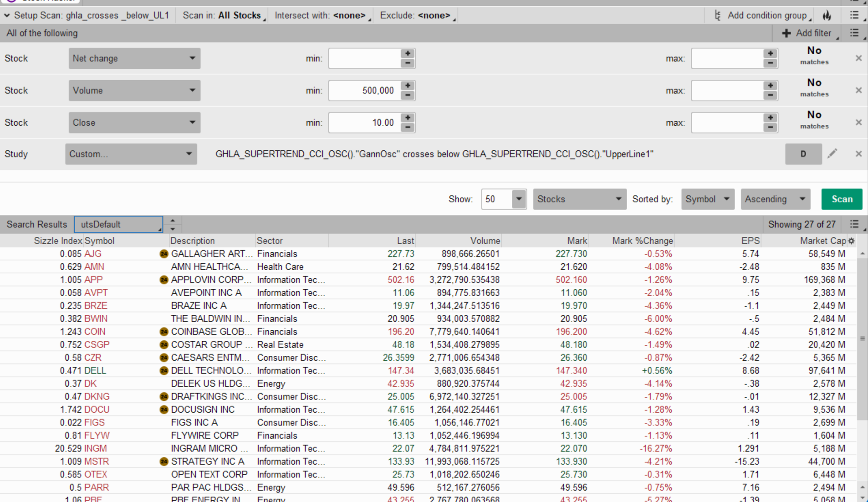Open the Search Results list menu icon
The width and height of the screenshot is (868, 502).
coord(854,224)
